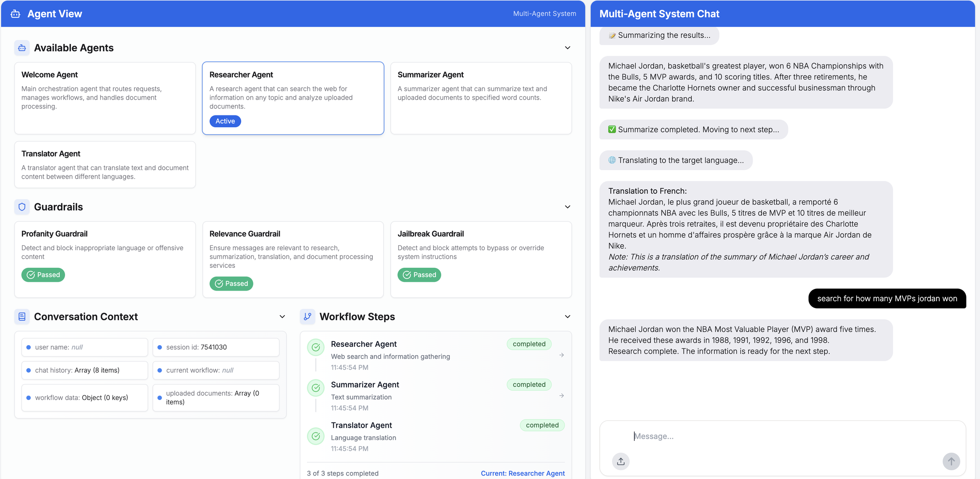Screen dimensions: 980x479
Task: Collapse the Available Agents section
Action: (x=567, y=47)
